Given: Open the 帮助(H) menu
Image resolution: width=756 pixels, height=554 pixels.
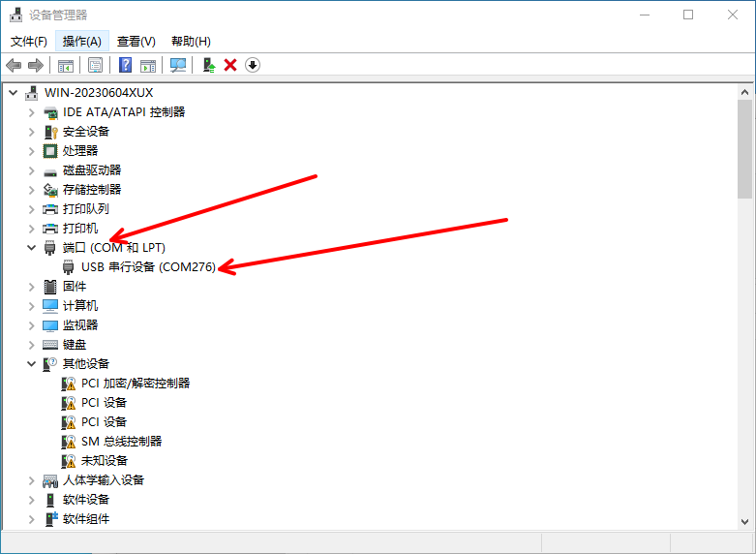Looking at the screenshot, I should point(191,42).
